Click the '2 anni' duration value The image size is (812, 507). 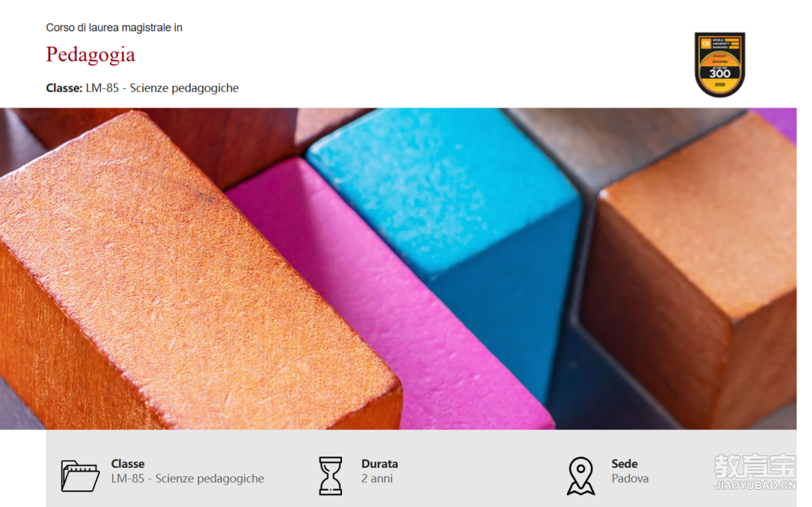[377, 478]
